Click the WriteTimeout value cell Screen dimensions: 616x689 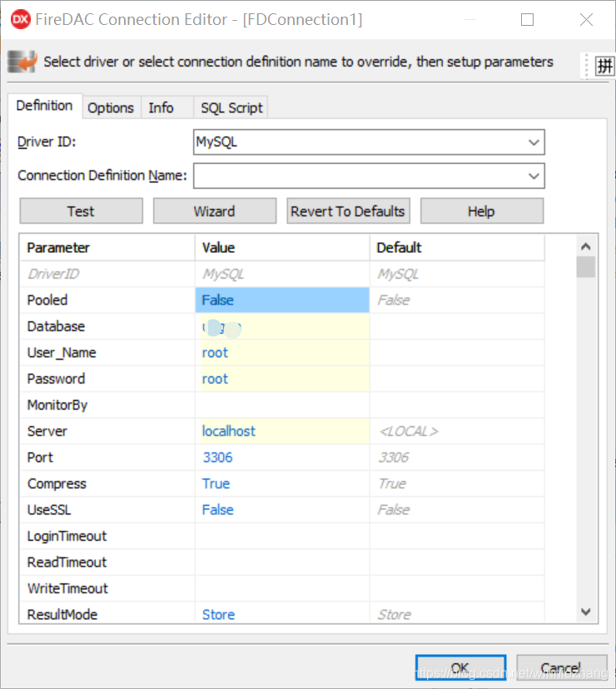tap(282, 589)
